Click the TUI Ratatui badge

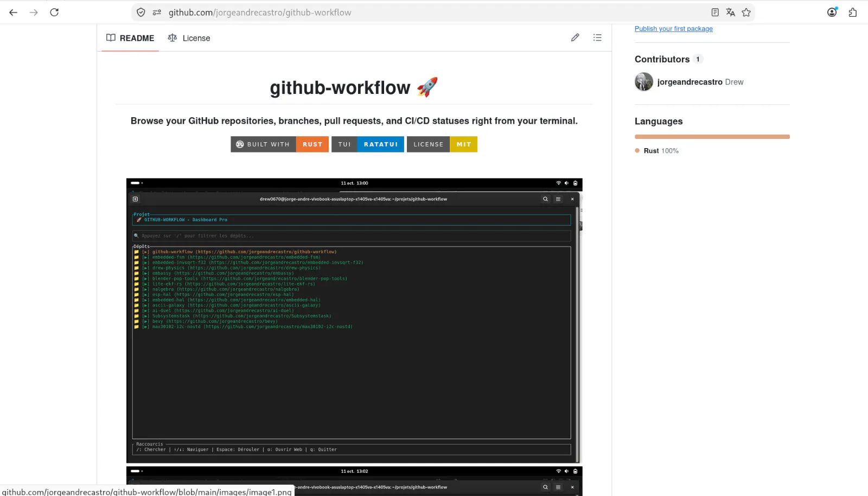[x=368, y=144]
